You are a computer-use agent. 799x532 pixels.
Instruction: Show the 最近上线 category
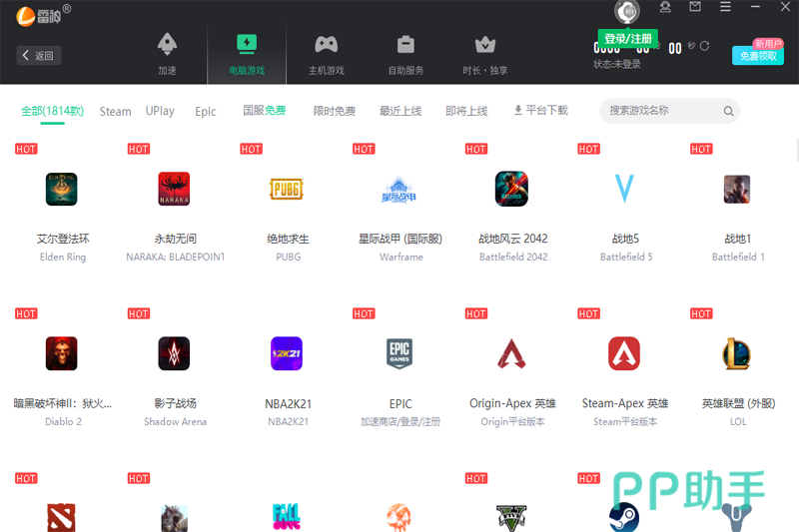point(400,111)
